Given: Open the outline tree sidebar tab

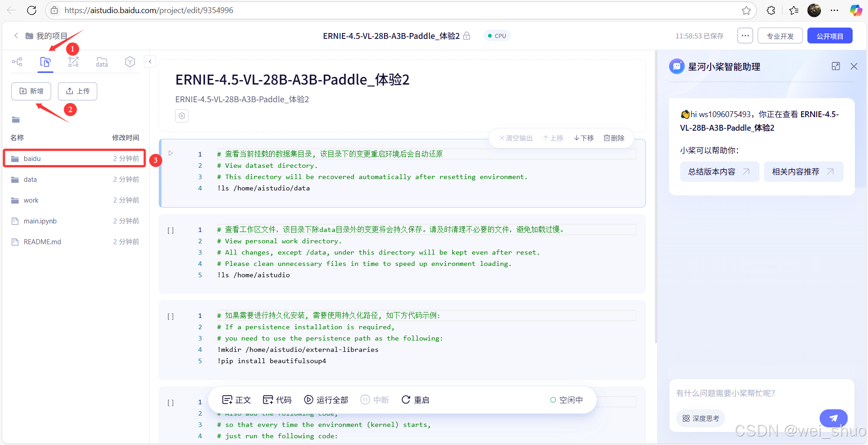Looking at the screenshot, I should (17, 62).
